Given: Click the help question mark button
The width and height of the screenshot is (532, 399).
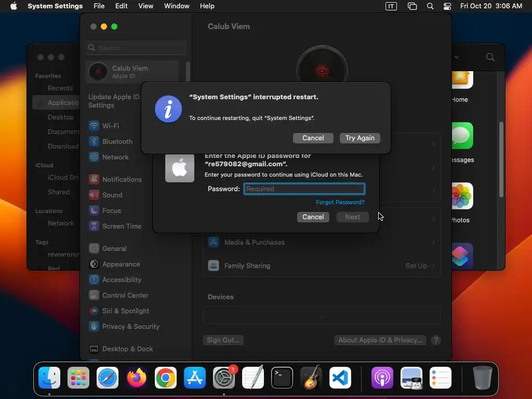Looking at the screenshot, I should click(436, 340).
